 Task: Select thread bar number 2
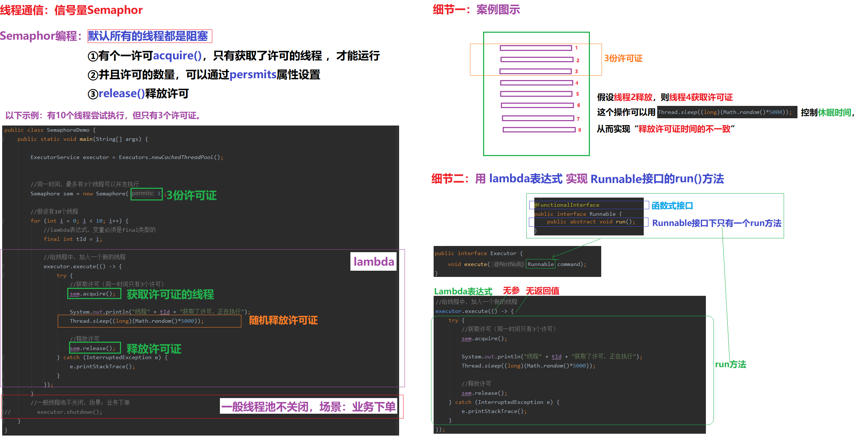(537, 60)
